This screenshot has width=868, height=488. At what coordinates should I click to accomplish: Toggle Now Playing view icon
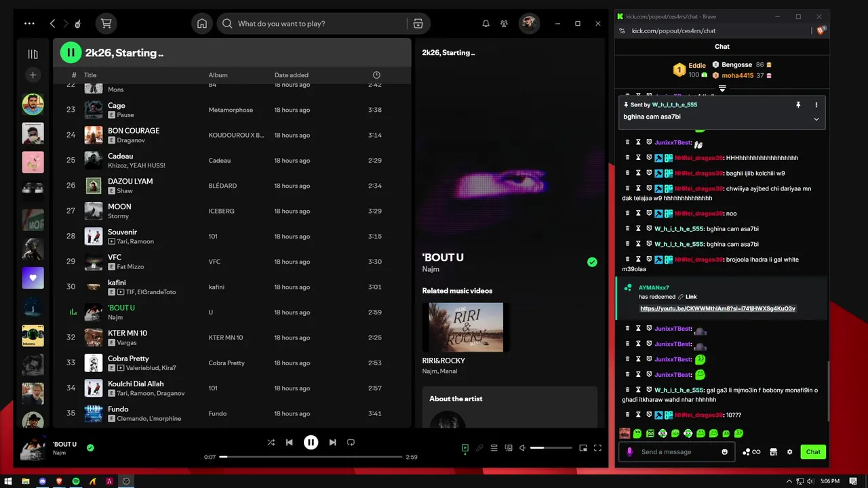click(465, 447)
